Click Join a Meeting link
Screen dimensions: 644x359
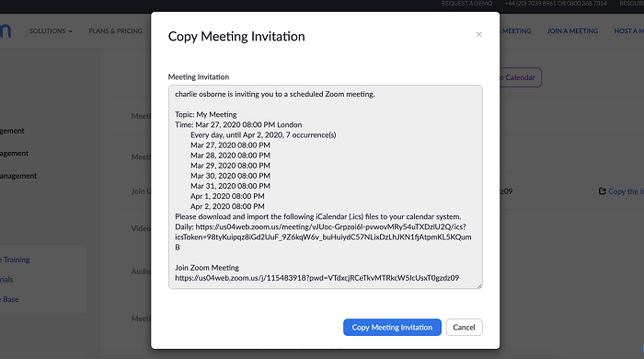pyautogui.click(x=572, y=30)
